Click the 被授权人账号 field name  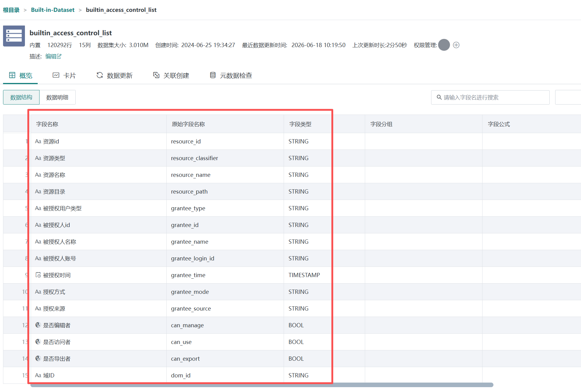pyautogui.click(x=60, y=258)
